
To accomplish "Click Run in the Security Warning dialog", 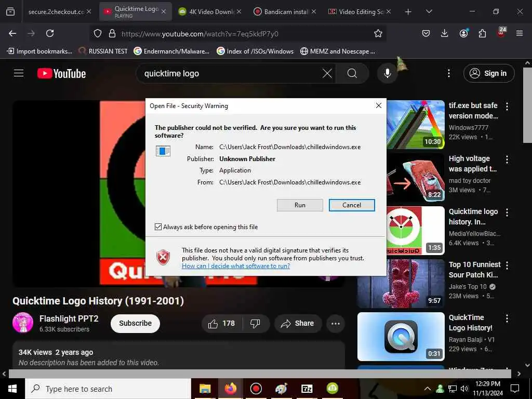I will click(x=300, y=205).
